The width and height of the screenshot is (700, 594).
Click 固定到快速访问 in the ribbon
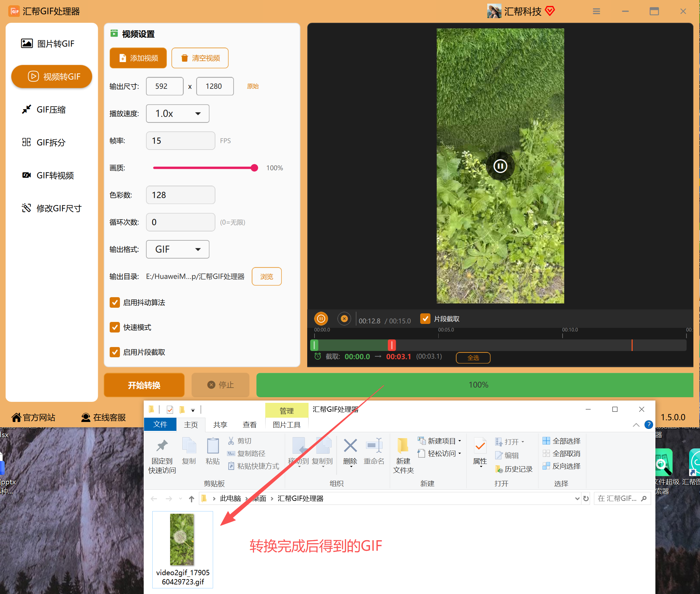pos(162,455)
